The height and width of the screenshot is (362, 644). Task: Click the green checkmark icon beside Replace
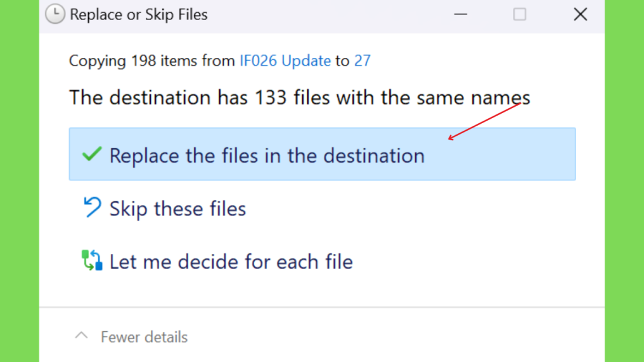[x=92, y=155]
